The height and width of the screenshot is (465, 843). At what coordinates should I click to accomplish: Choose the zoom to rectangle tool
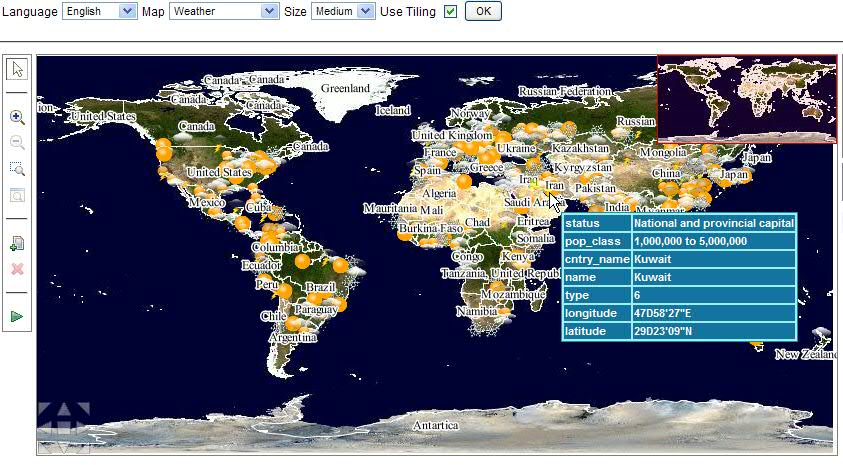[17, 169]
